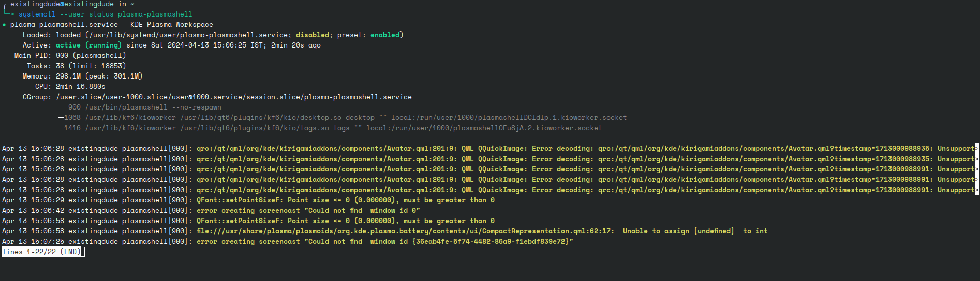Click the typed command 'systemctl --user status plasma-plasmashell'
Image resolution: width=980 pixels, height=281 pixels.
106,14
